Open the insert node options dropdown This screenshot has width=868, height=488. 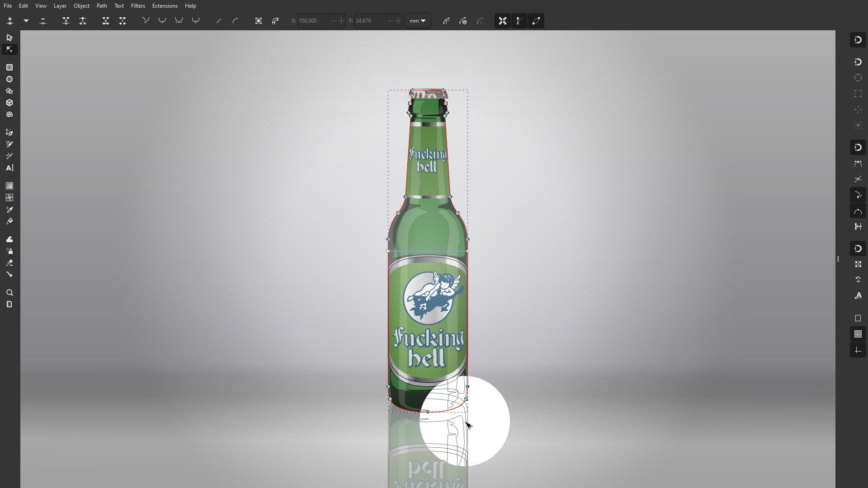point(26,21)
